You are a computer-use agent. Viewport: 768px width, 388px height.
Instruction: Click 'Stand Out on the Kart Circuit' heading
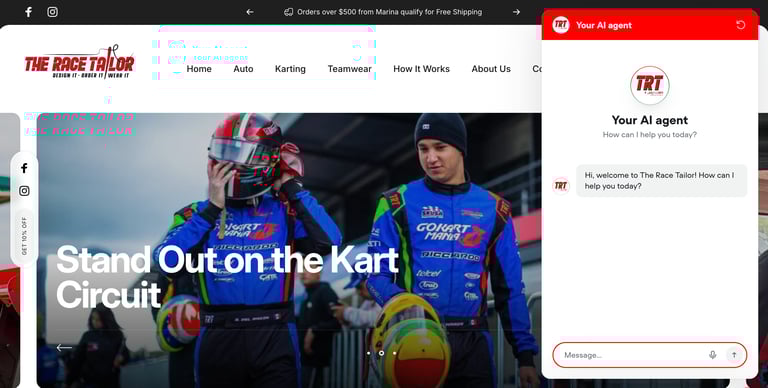(227, 277)
